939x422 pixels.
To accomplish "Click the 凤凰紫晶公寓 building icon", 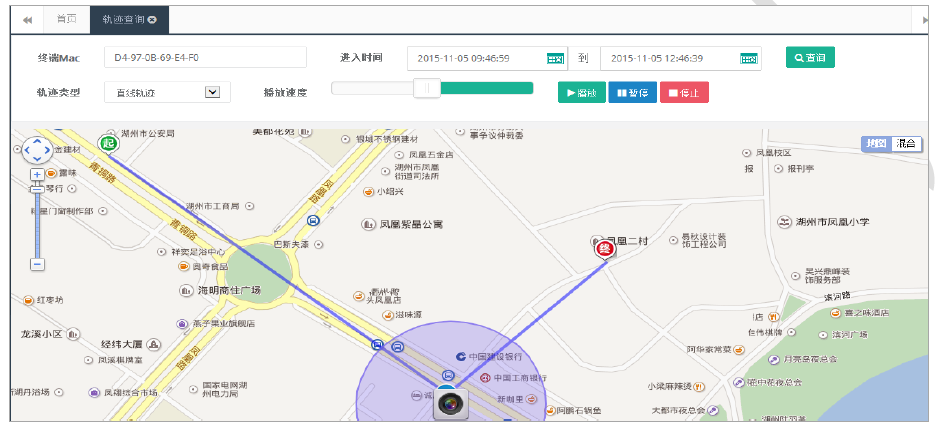I will (x=368, y=224).
